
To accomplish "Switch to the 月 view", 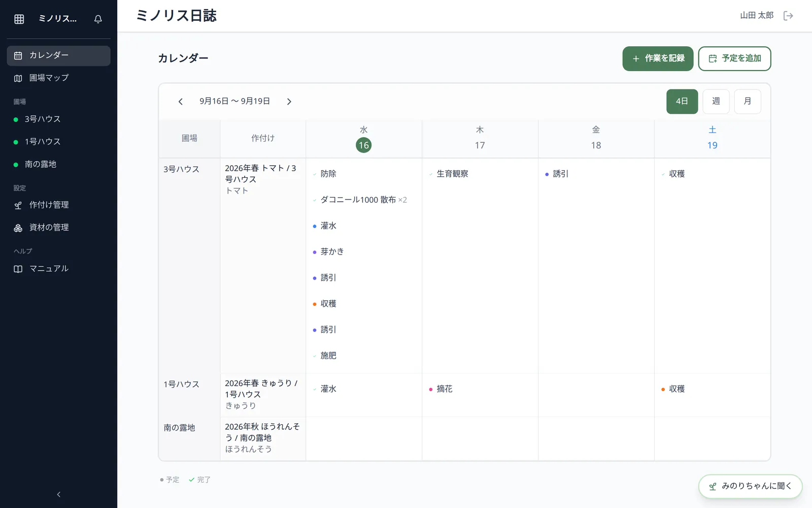I will [x=748, y=102].
